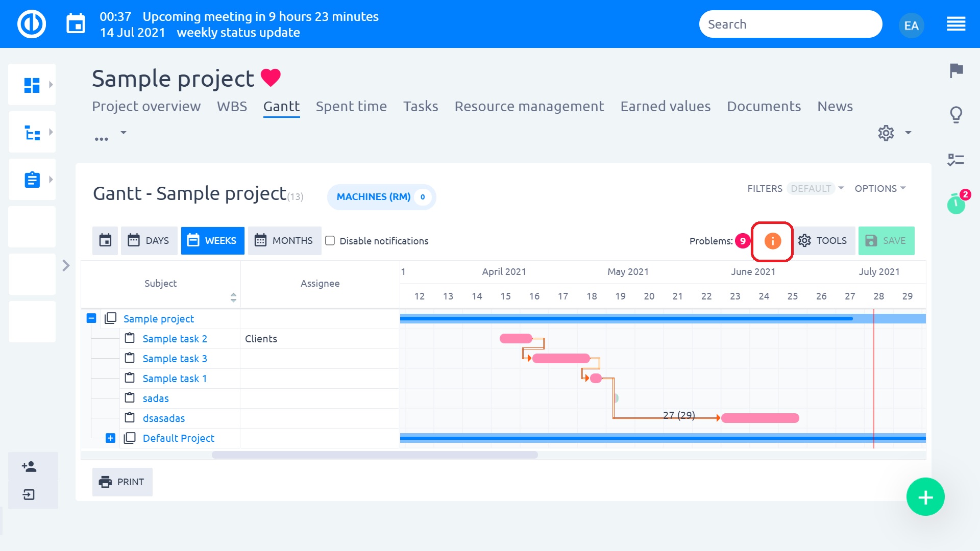
Task: Open the Documents tab
Action: (764, 106)
